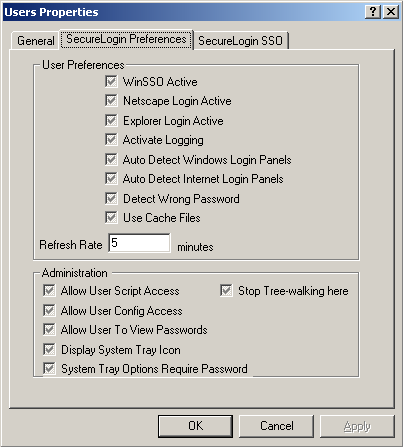The width and height of the screenshot is (403, 447).
Task: Click the OK button
Action: click(x=195, y=426)
